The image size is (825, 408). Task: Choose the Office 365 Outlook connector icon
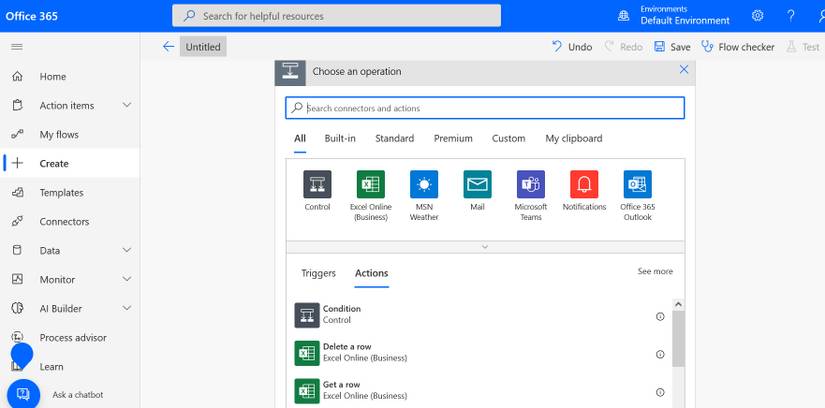[x=638, y=184]
